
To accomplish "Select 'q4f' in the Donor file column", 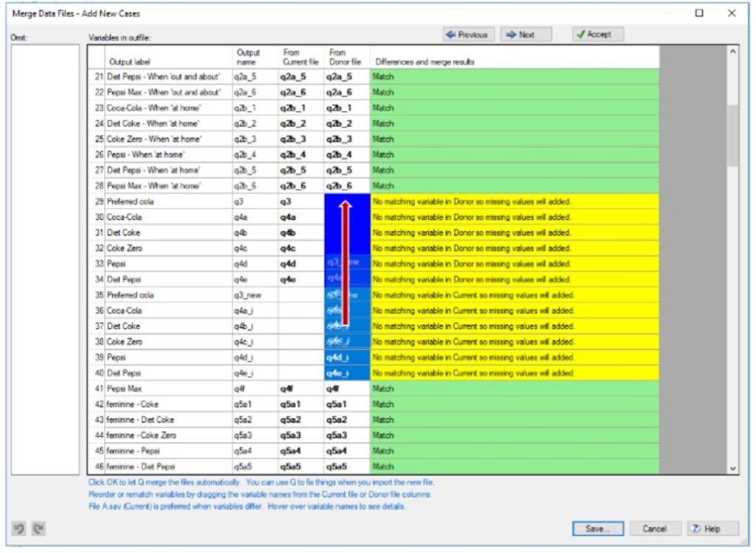I will [333, 388].
